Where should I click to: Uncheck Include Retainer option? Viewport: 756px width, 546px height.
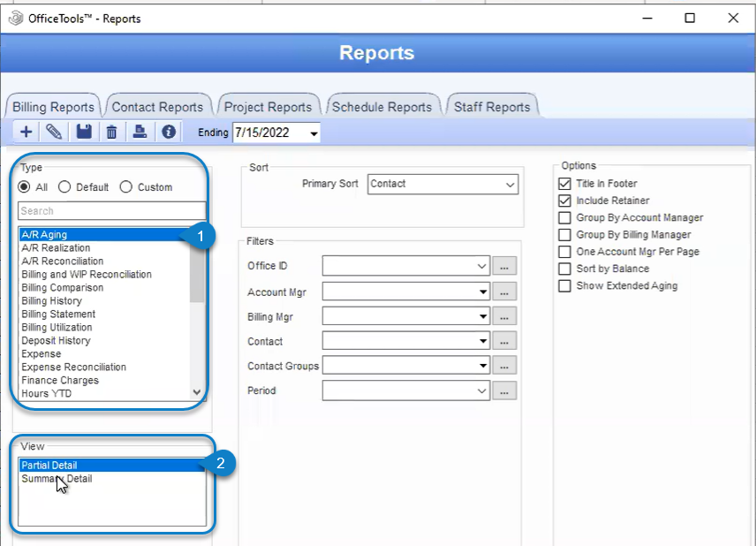coord(564,201)
